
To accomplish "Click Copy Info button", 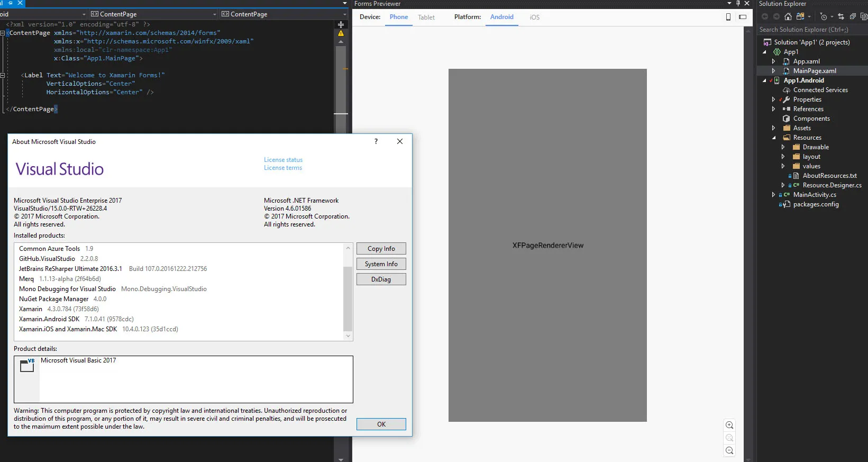I will pos(381,249).
